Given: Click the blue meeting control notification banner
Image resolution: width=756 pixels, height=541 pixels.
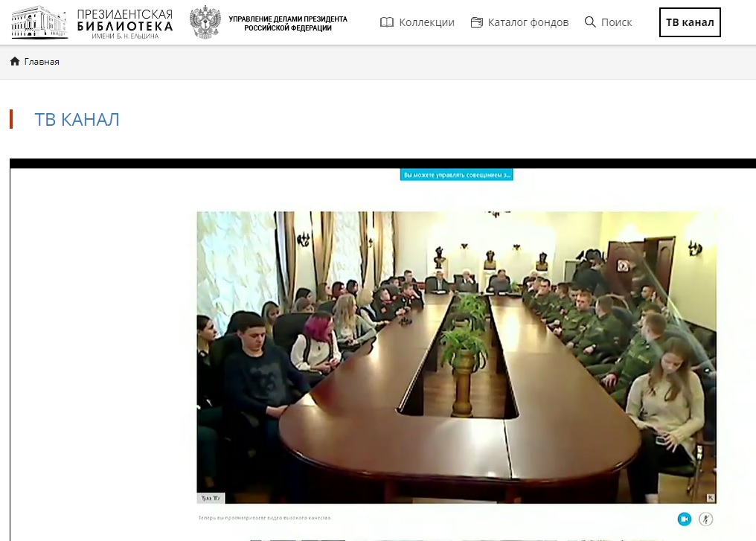Looking at the screenshot, I should pyautogui.click(x=457, y=175).
